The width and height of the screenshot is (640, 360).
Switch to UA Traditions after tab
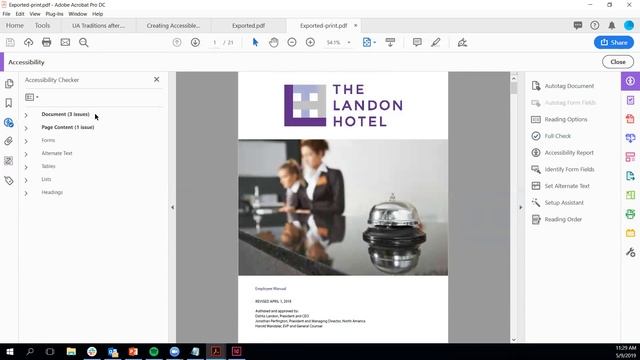click(x=98, y=25)
